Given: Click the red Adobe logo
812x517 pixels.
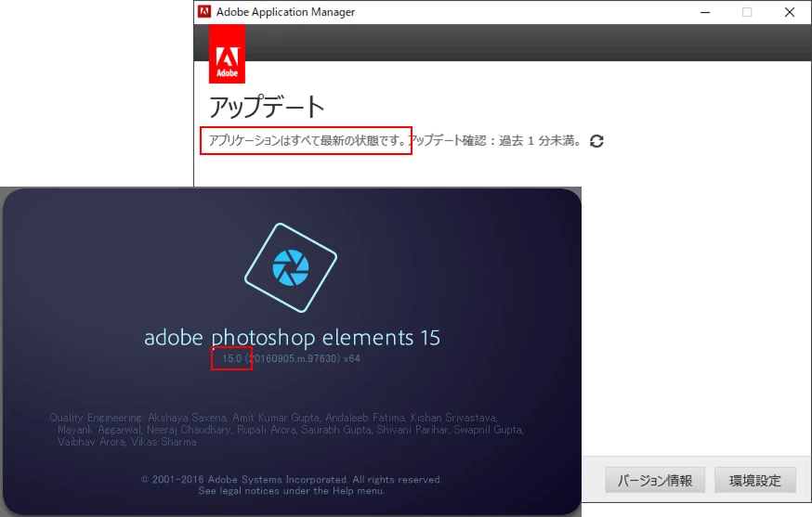Looking at the screenshot, I should 227,54.
